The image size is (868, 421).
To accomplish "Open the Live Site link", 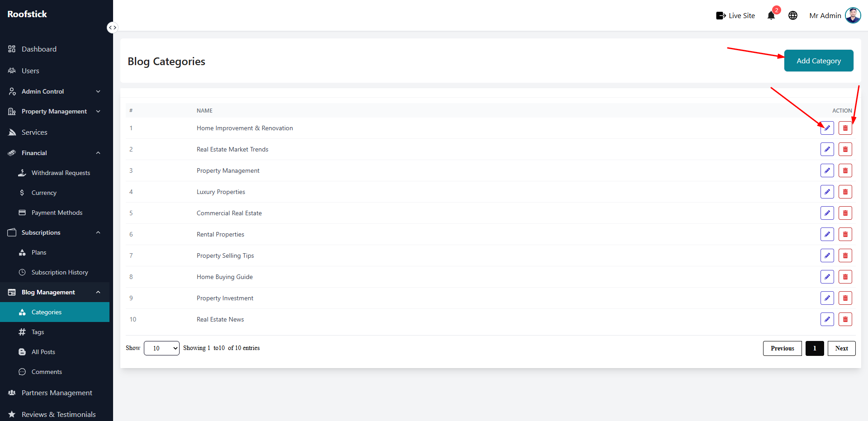I will (735, 15).
